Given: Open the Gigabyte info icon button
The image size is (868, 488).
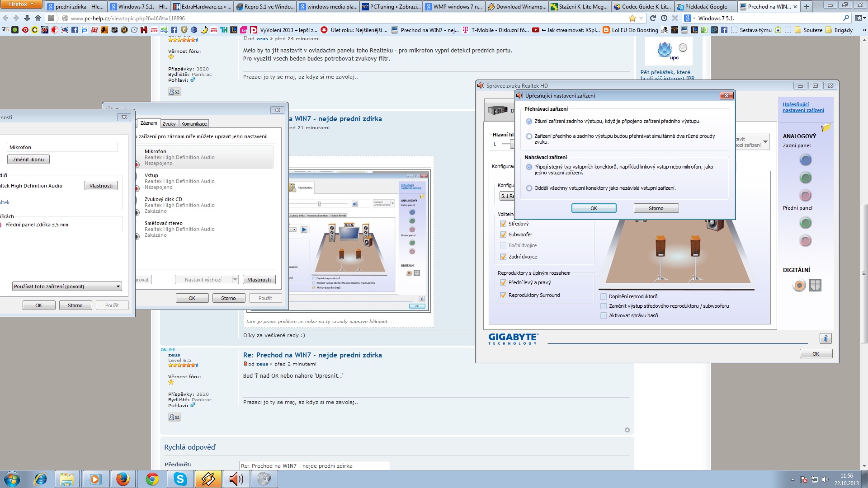Looking at the screenshot, I should (825, 338).
